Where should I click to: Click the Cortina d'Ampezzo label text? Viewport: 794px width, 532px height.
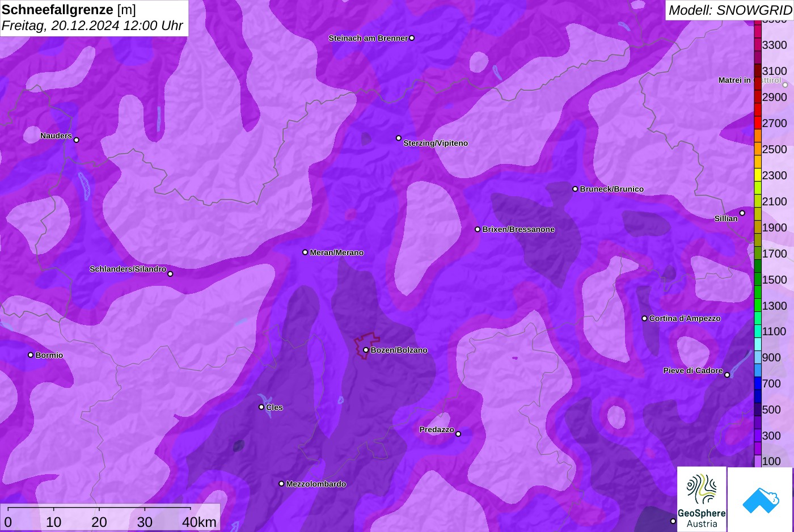click(x=685, y=318)
